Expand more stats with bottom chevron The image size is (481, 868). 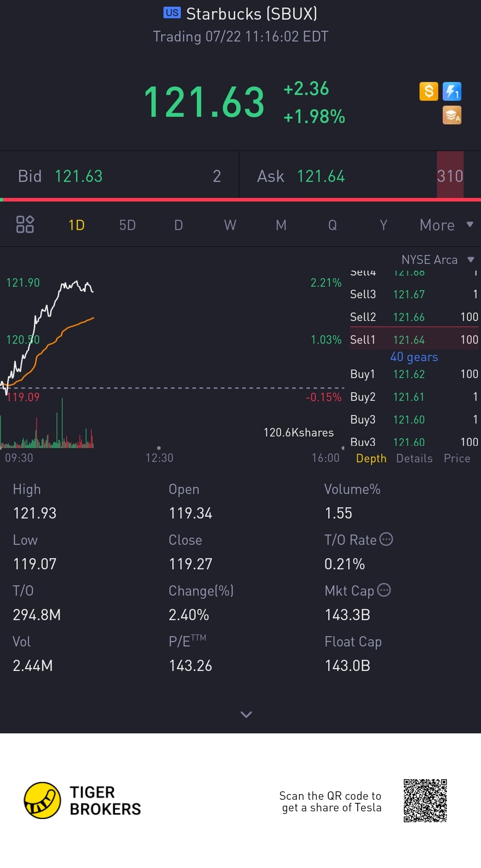click(x=246, y=714)
